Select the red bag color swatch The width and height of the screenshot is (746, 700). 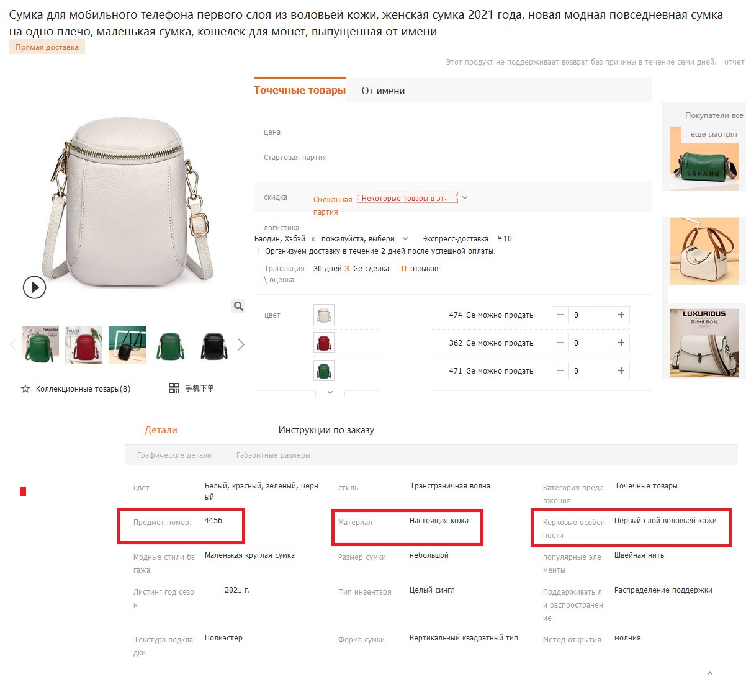(x=324, y=343)
